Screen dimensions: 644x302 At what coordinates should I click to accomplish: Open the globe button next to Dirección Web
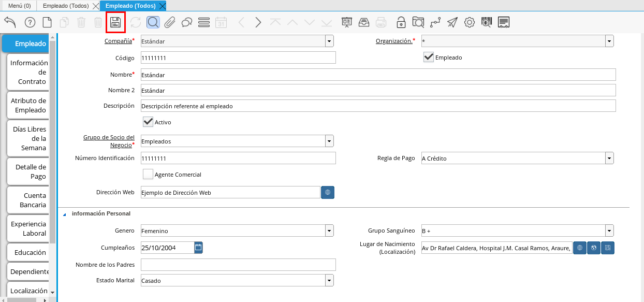pos(328,192)
